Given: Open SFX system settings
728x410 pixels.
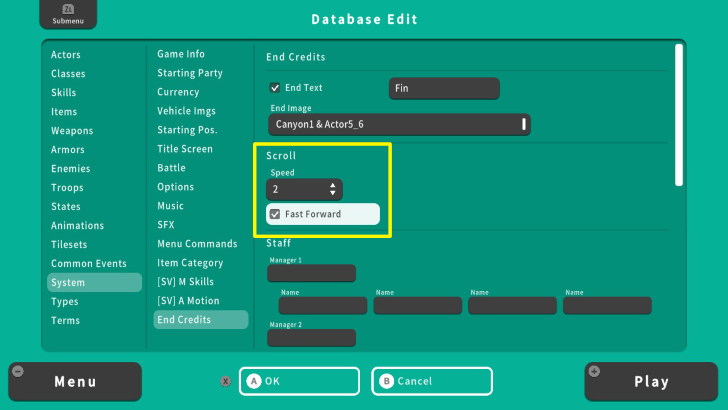Looking at the screenshot, I should click(x=166, y=225).
